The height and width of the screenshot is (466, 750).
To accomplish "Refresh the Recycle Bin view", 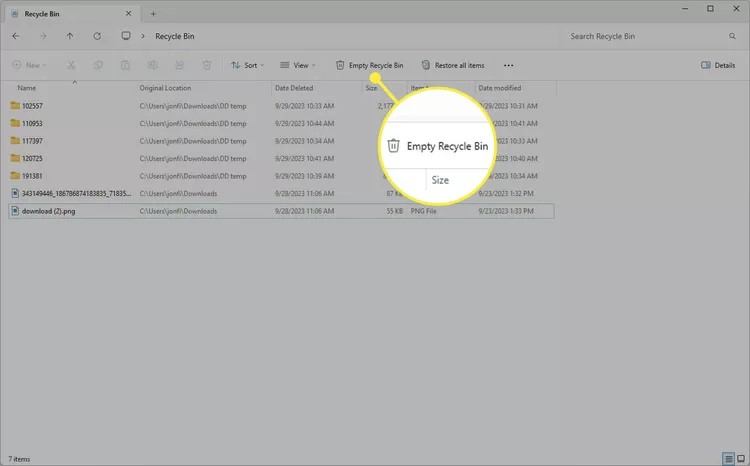I will click(x=96, y=36).
